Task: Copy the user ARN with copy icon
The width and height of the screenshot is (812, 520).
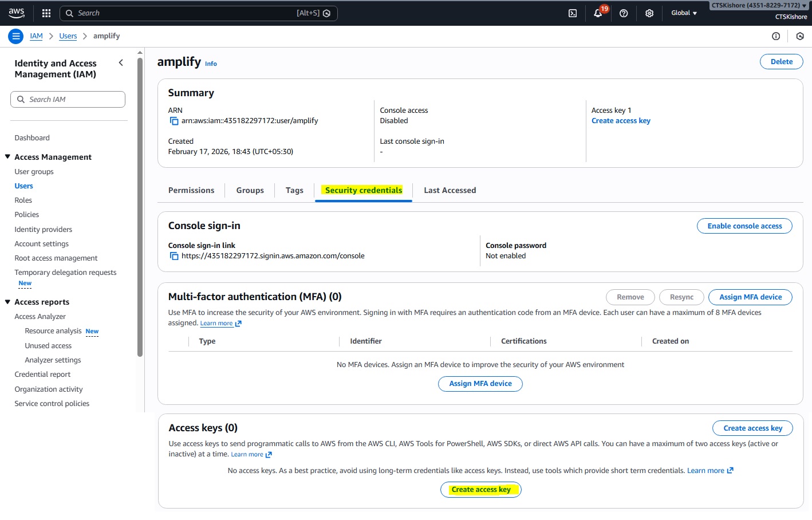Action: [174, 121]
